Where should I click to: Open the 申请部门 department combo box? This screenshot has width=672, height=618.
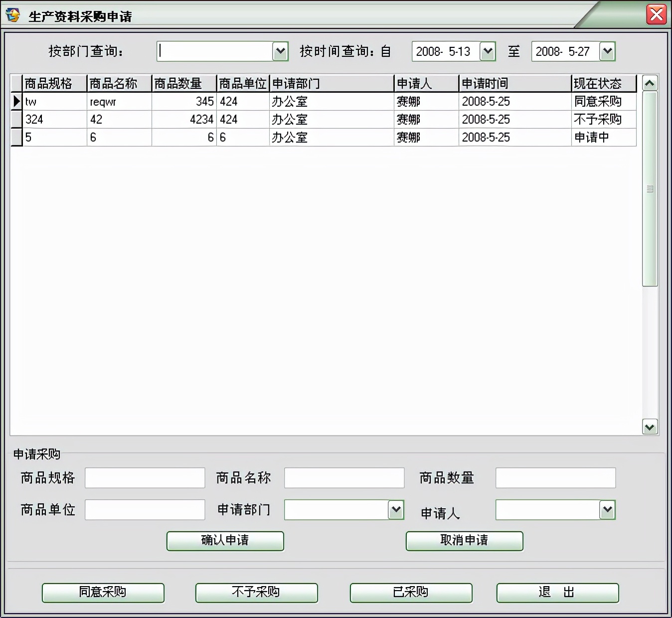coord(395,509)
